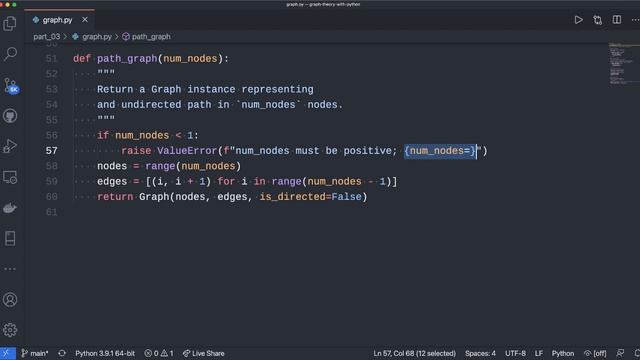Screen dimensions: 640x360
Task: Open changes compare icon in editor toolbar
Action: 598,20
